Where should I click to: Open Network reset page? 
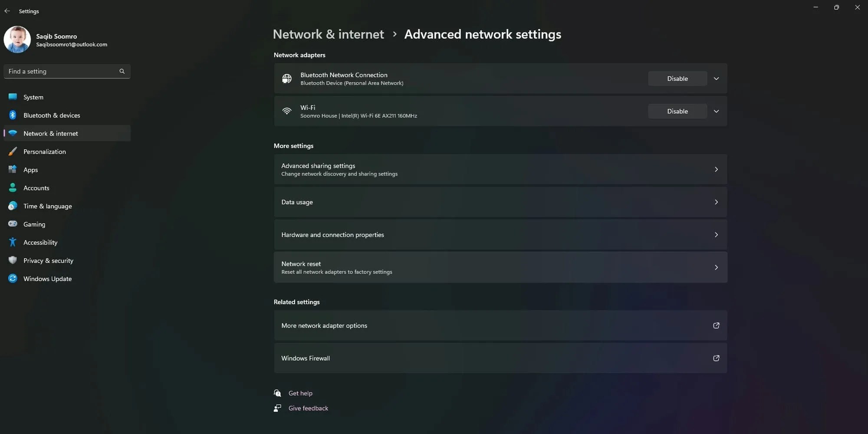(x=500, y=267)
